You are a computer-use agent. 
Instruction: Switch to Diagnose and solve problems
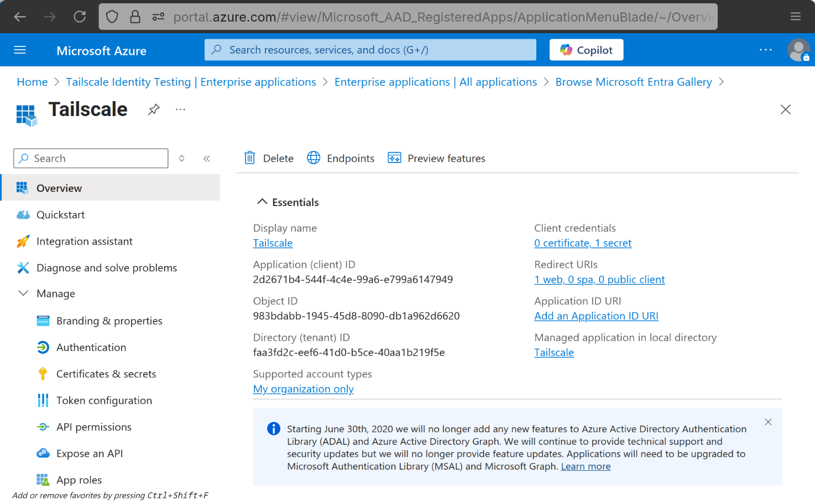(106, 267)
